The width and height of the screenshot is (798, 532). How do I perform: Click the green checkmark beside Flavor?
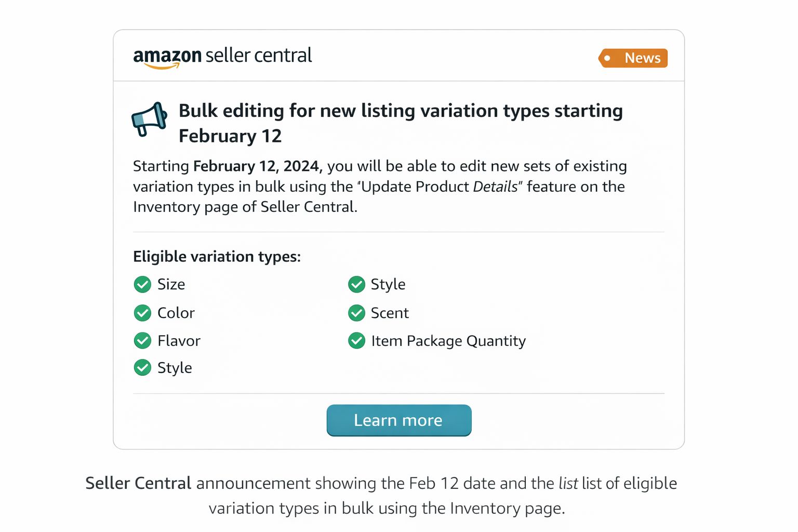(x=142, y=341)
